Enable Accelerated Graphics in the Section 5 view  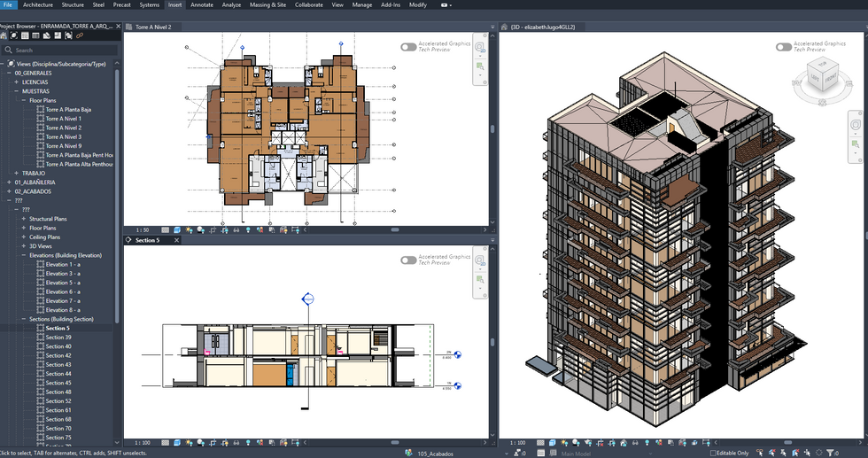click(407, 260)
